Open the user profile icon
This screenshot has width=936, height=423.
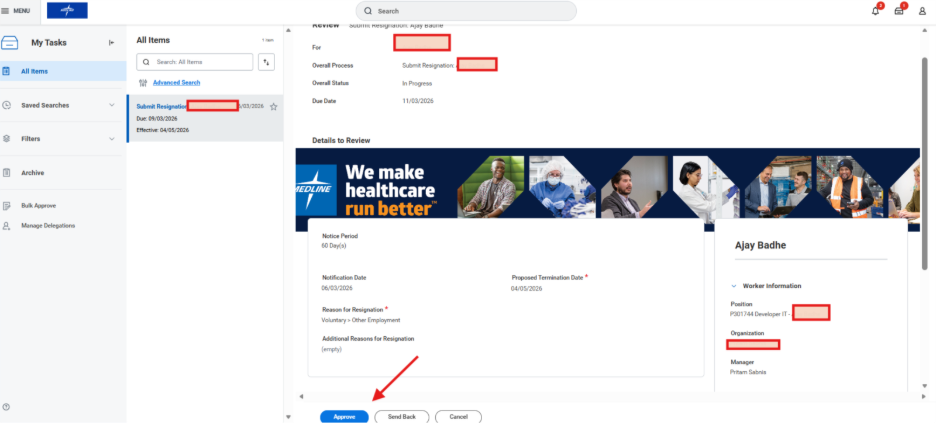coord(922,10)
